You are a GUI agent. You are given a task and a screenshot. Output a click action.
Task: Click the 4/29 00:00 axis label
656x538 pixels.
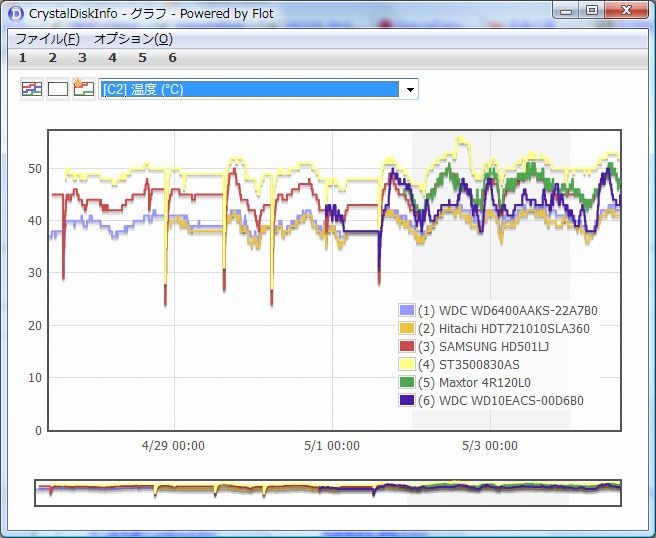point(173,446)
